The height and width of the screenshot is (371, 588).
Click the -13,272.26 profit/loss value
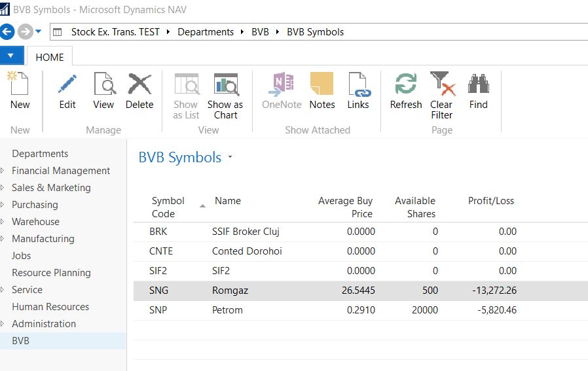[494, 291]
